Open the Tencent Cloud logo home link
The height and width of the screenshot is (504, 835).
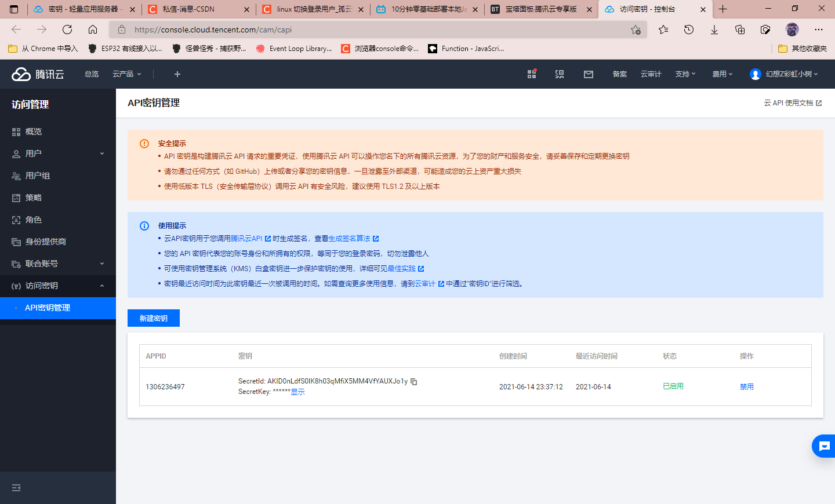(x=38, y=74)
